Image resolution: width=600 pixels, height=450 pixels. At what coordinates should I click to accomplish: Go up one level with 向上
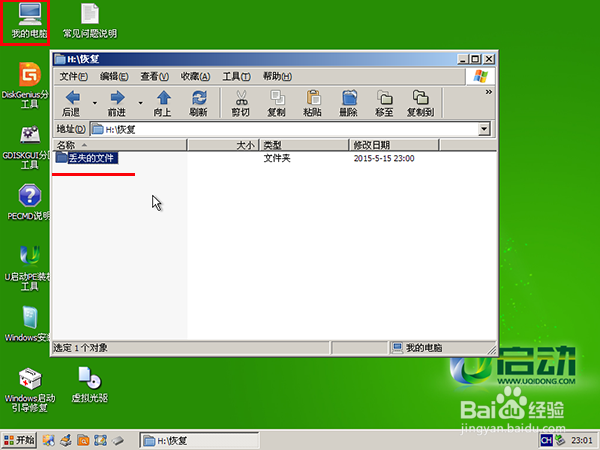pyautogui.click(x=163, y=103)
